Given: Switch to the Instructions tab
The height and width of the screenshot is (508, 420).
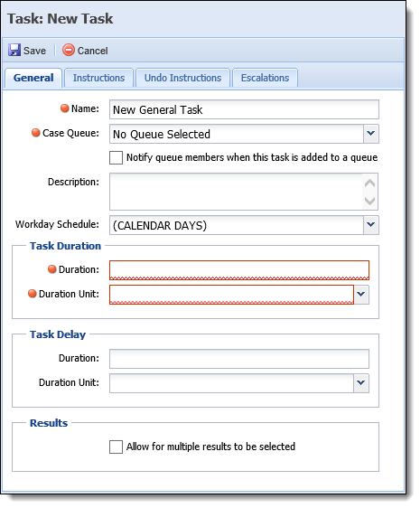Looking at the screenshot, I should (x=98, y=78).
